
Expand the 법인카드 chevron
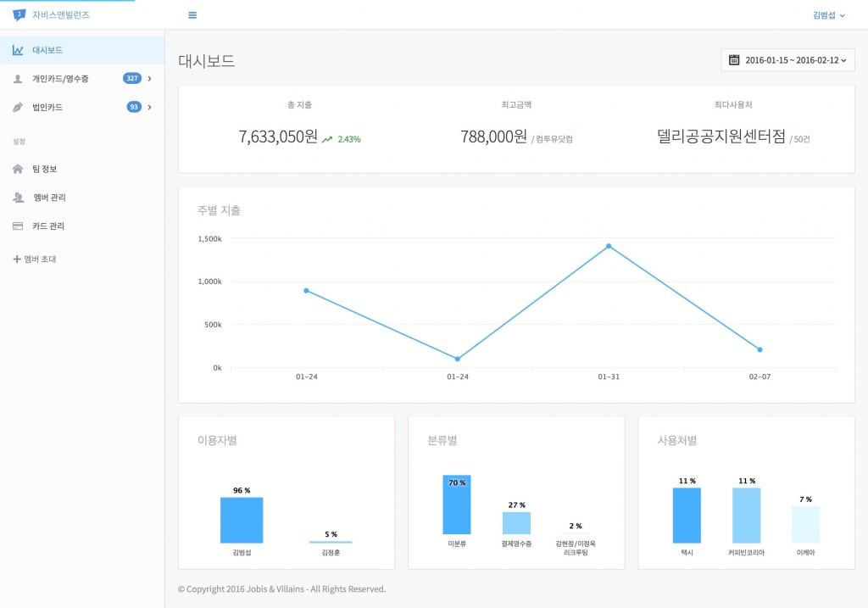(x=150, y=107)
